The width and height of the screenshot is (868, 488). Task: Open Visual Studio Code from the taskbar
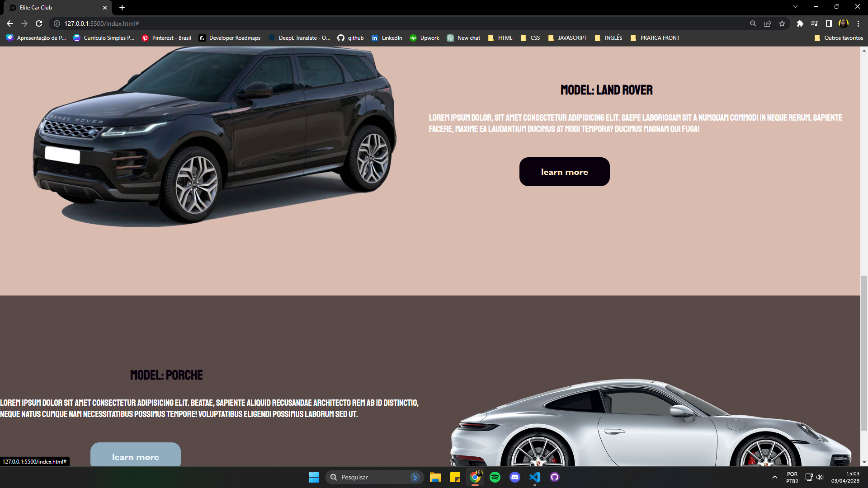pyautogui.click(x=535, y=477)
